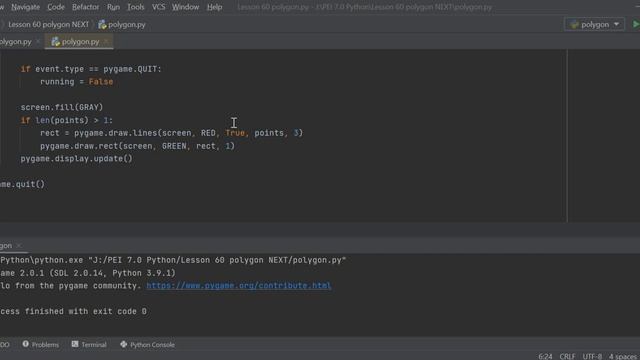640x360 pixels.
Task: Open the Window menu
Action: [x=185, y=7]
